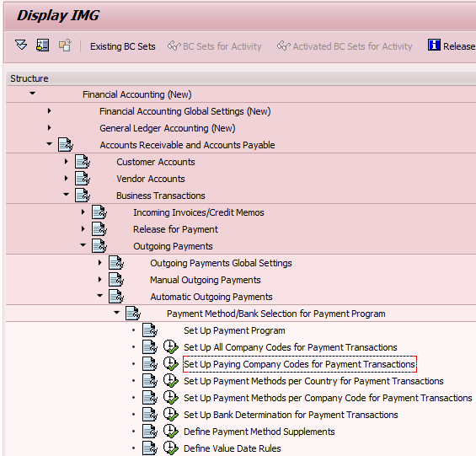This screenshot has height=456, width=476.
Task: Collapse Financial Accounting (New) node
Action: tap(32, 94)
